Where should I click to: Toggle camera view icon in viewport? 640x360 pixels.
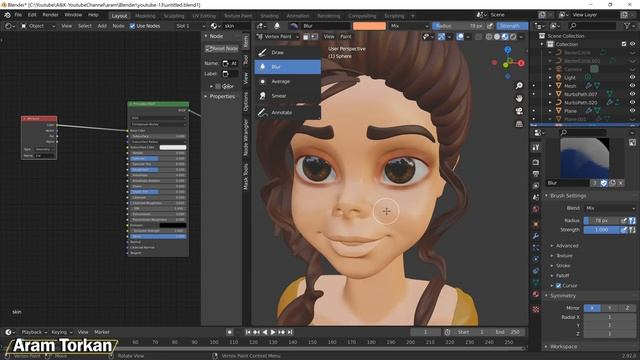(519, 111)
